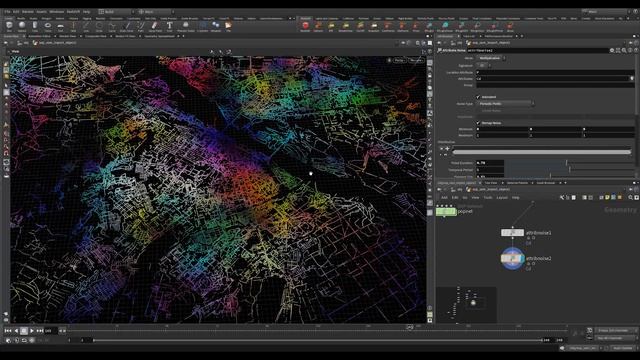The width and height of the screenshot is (640, 360).
Task: Click the network editor wrench tool icon
Action: [562, 198]
